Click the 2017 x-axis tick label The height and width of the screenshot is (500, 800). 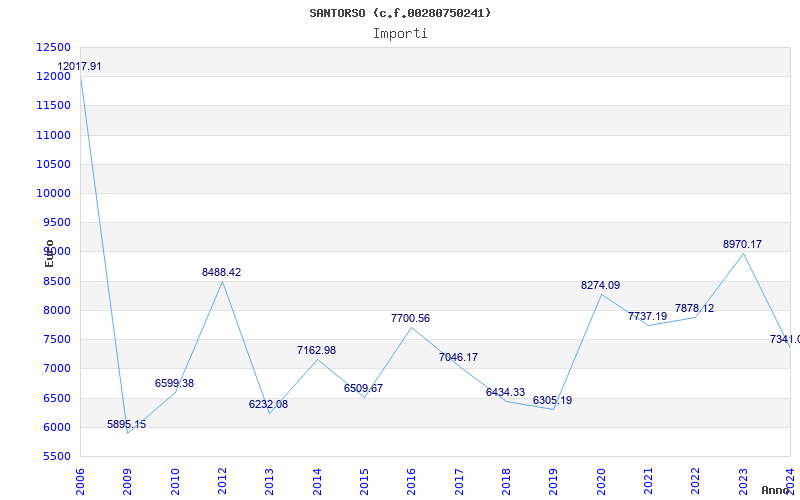pos(459,482)
